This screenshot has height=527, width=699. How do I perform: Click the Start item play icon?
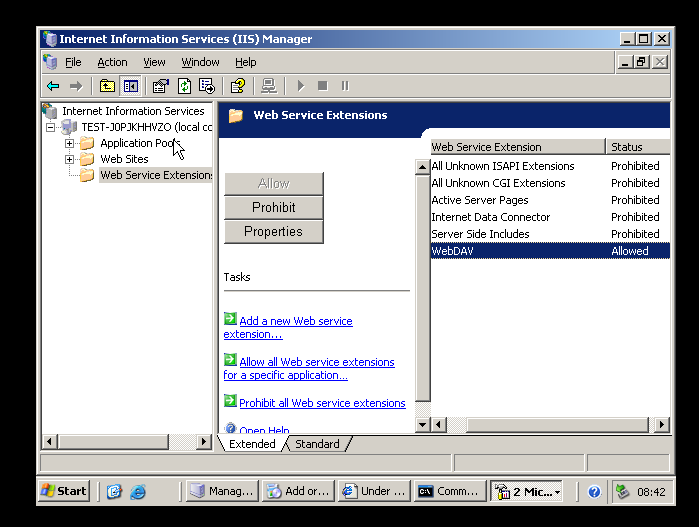301,86
